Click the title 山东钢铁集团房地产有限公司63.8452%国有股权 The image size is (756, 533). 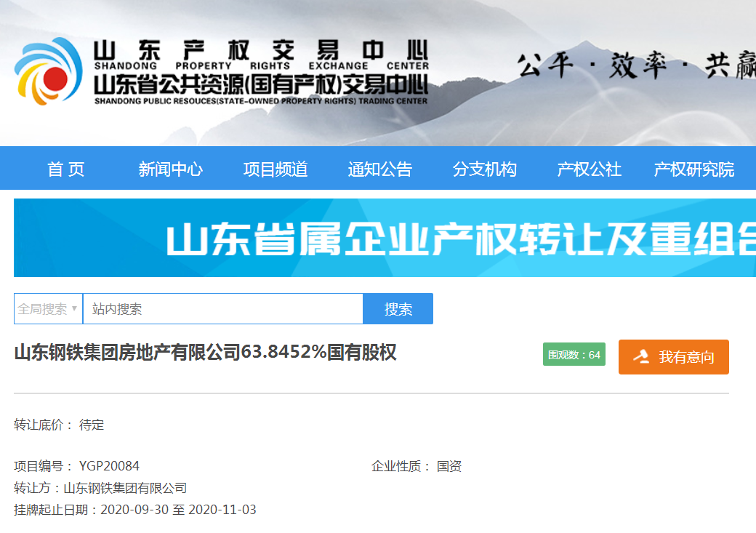coord(206,352)
